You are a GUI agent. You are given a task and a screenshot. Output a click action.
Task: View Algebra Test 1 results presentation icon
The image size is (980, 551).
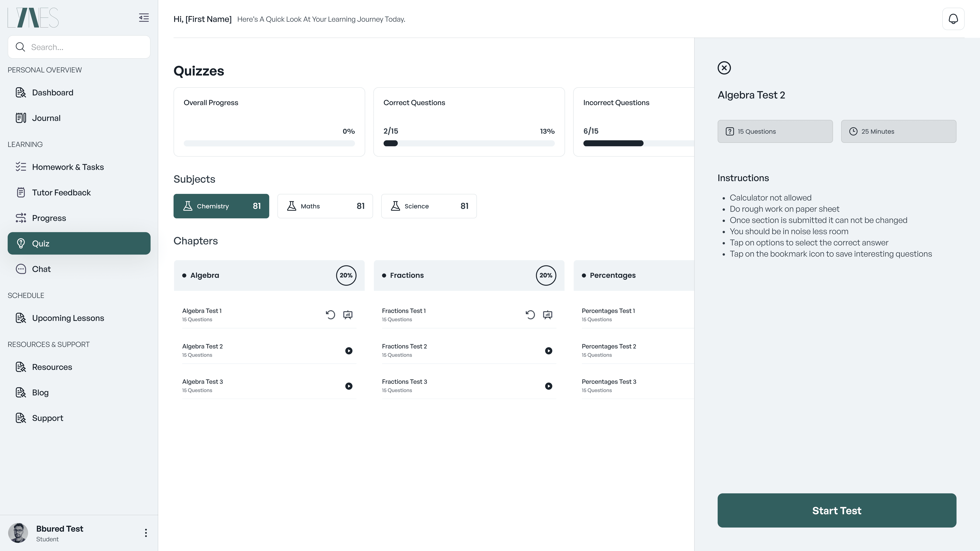pos(348,315)
